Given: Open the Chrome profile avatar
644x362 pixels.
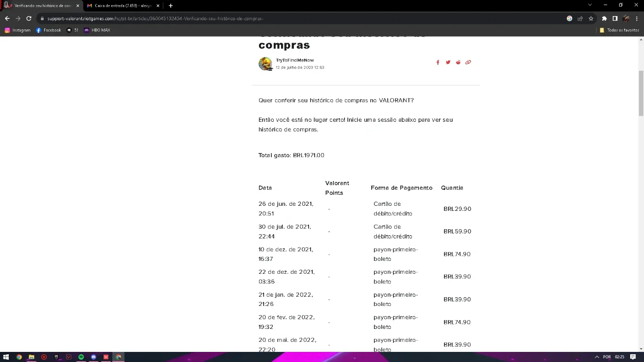Looking at the screenshot, I should [x=626, y=18].
